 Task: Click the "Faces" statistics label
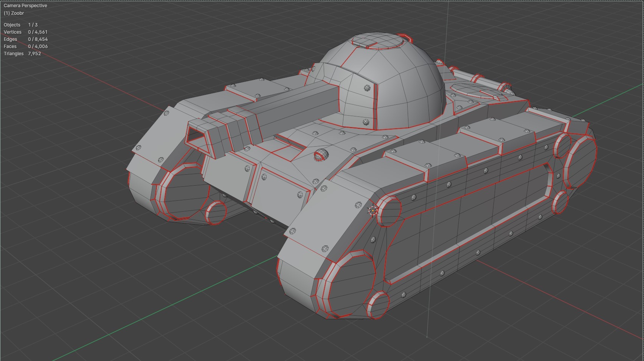(x=10, y=46)
